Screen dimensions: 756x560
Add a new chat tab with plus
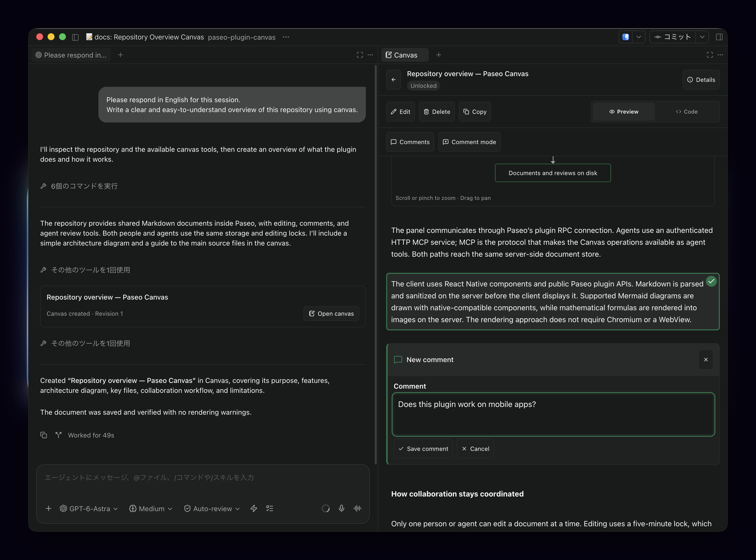click(x=120, y=55)
